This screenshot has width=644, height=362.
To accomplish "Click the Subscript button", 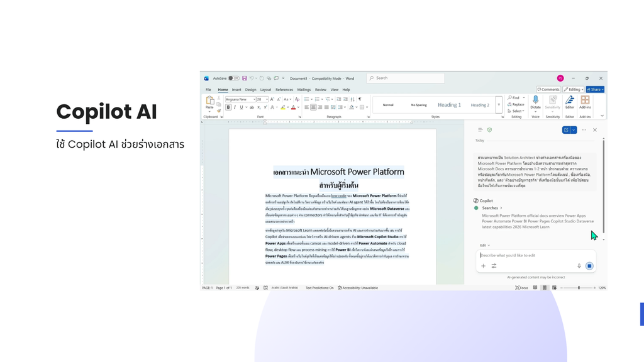I will [x=258, y=107].
